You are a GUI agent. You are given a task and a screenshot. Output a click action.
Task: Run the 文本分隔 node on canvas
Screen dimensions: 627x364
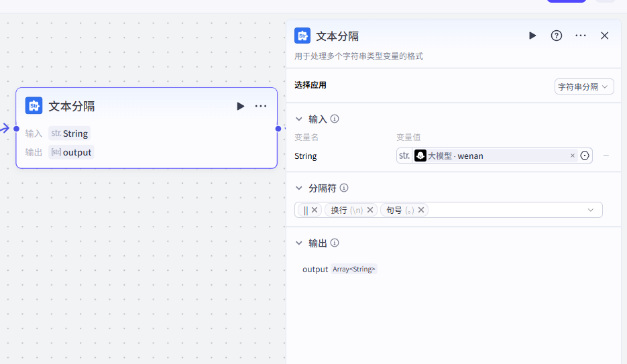(240, 106)
